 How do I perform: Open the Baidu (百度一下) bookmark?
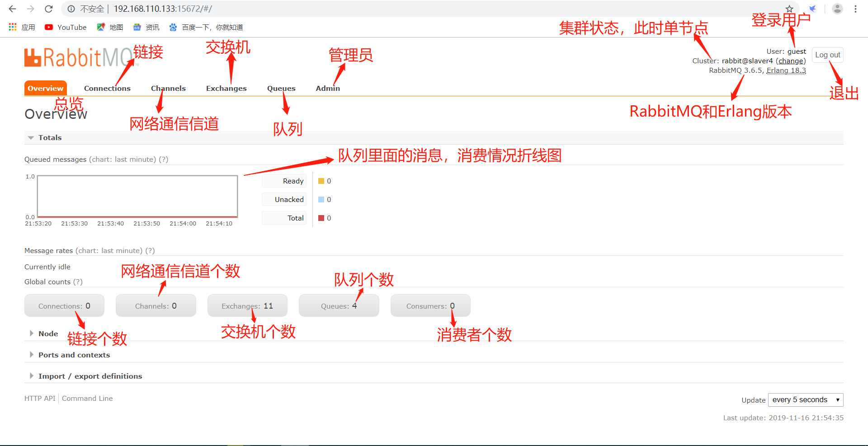tap(206, 27)
